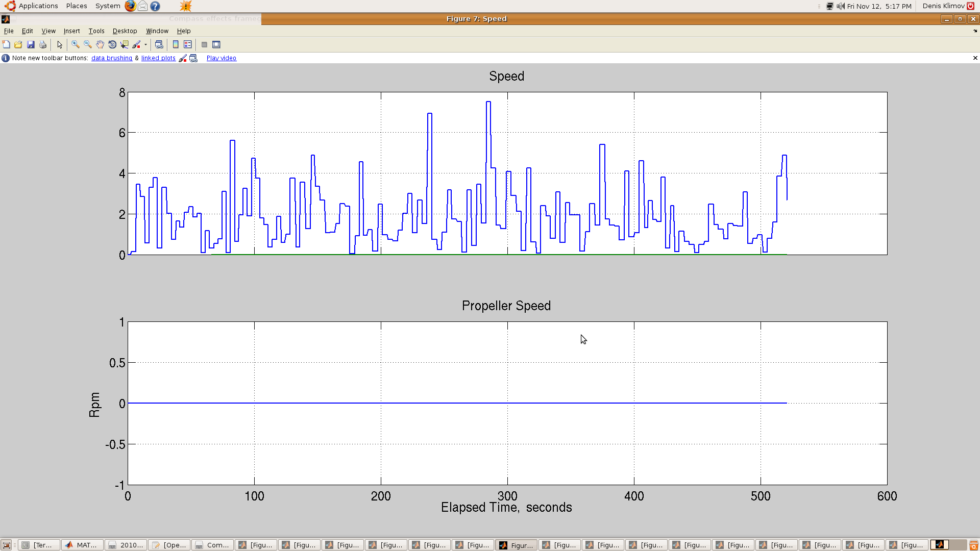Dismiss the toolbar notification bar

tap(975, 58)
